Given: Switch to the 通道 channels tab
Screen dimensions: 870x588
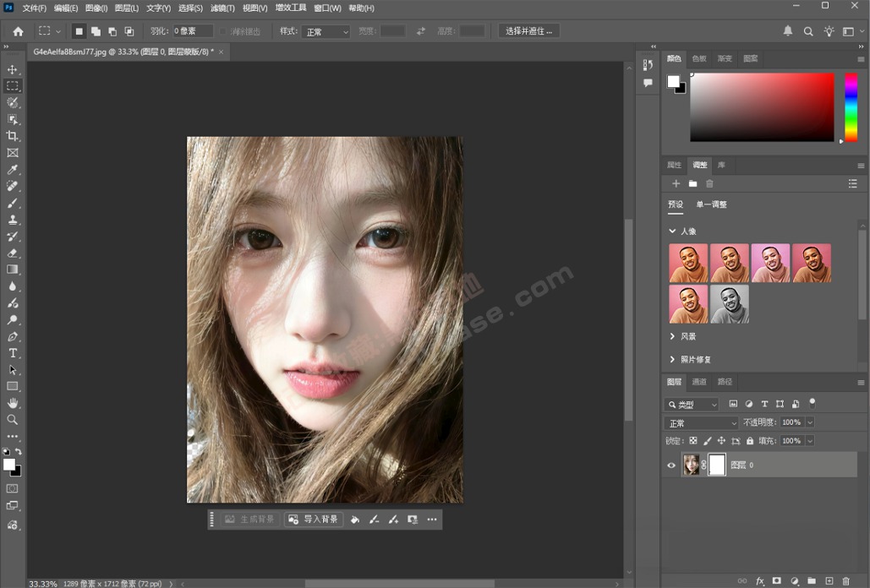Looking at the screenshot, I should tap(699, 381).
